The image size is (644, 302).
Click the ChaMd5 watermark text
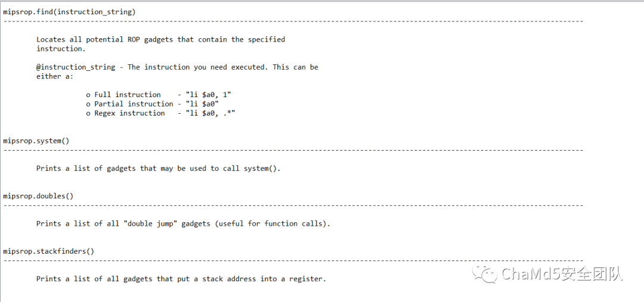[x=562, y=273]
